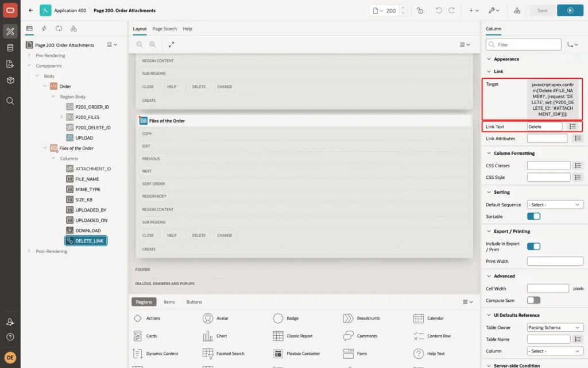This screenshot has width=588, height=368.
Task: Expand the P200_FILES item node
Action: (61, 117)
